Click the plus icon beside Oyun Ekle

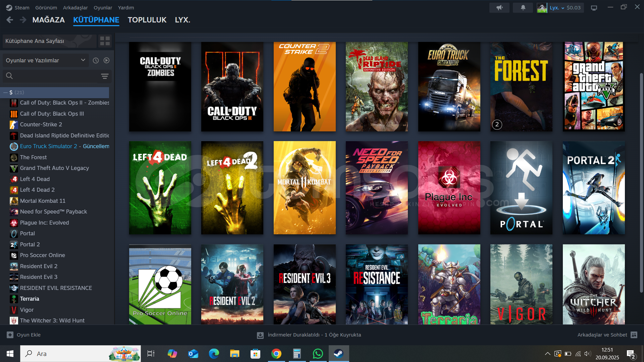tap(10, 335)
